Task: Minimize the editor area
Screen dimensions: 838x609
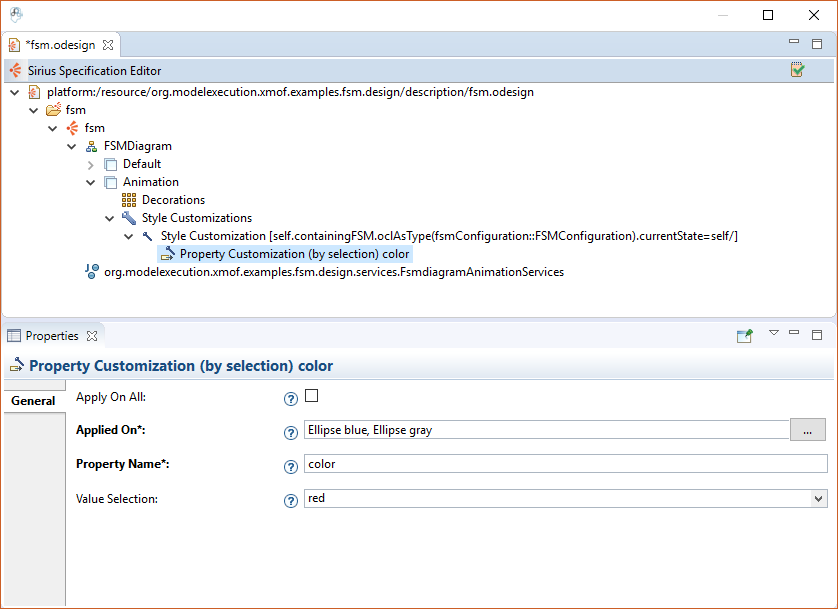Action: 794,41
